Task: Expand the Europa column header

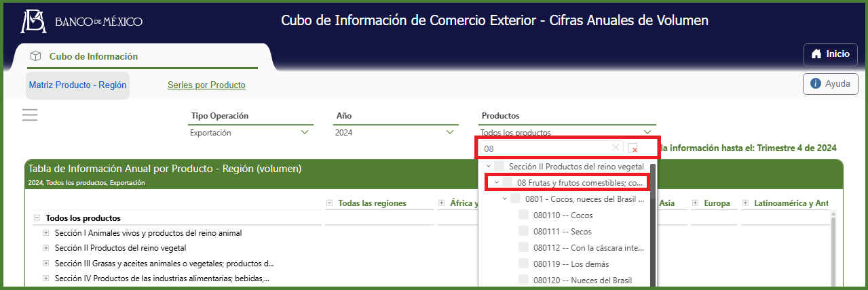Action: (695, 203)
